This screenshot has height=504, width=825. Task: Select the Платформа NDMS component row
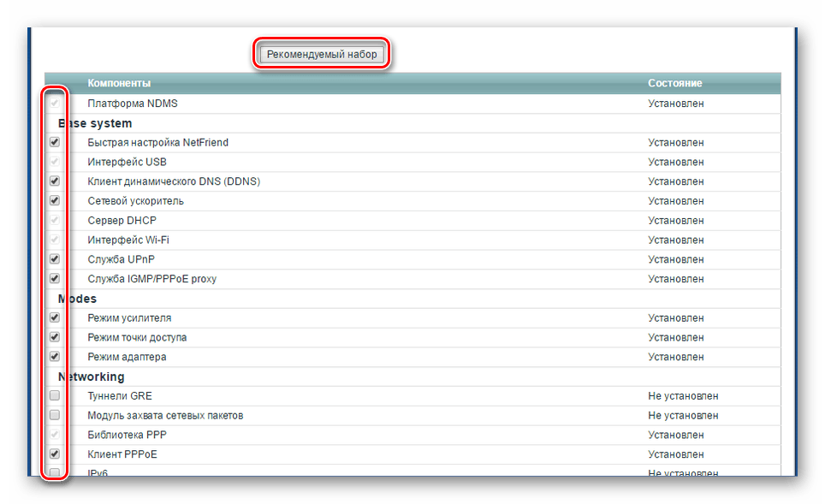point(132,104)
